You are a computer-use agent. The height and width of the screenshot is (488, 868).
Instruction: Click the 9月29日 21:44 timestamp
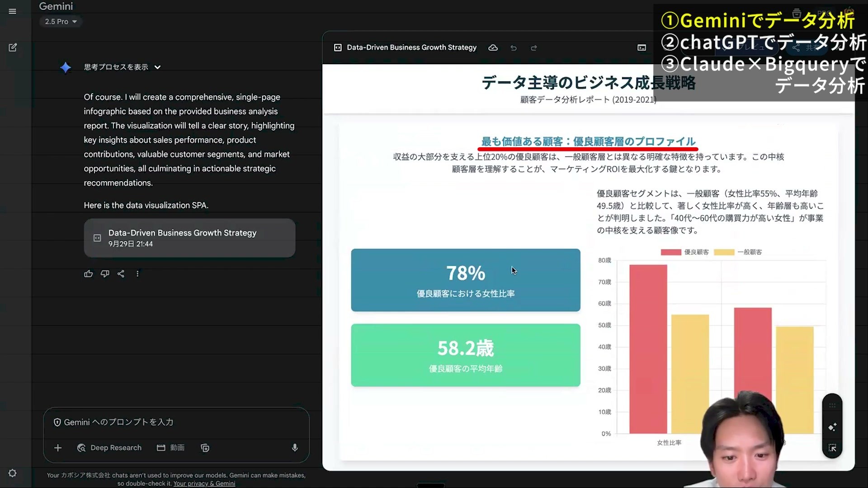tap(131, 244)
